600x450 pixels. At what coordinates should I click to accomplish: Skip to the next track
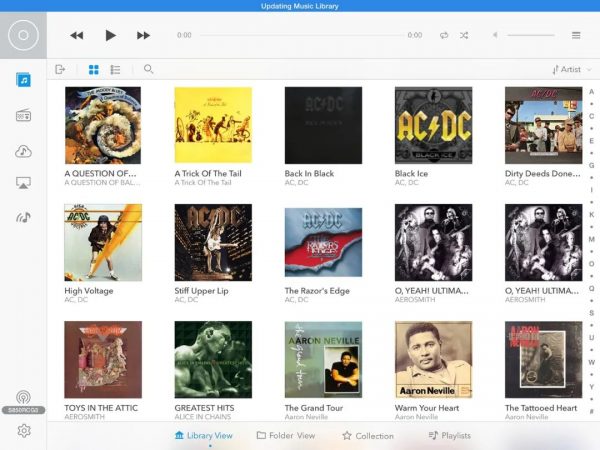coord(143,36)
